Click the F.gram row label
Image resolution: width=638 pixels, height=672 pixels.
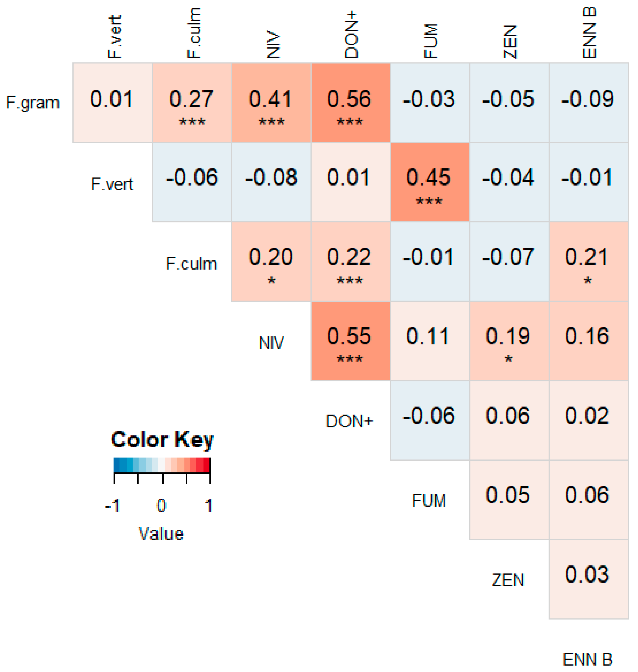pos(33,102)
